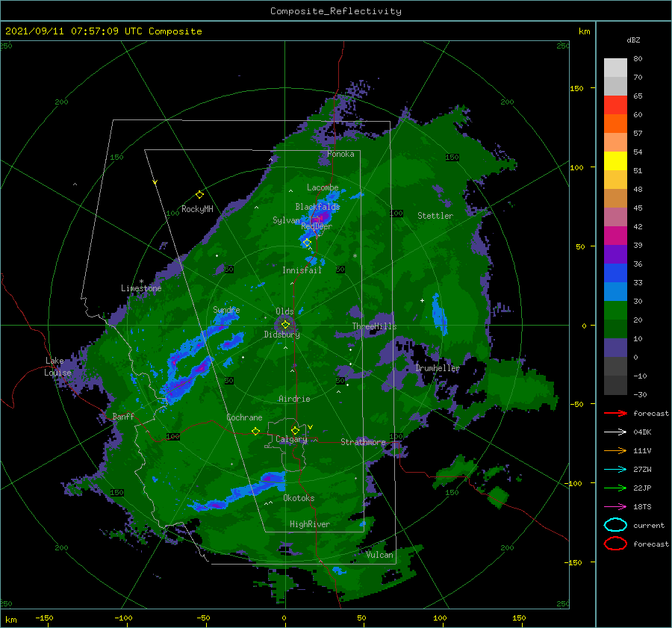672x628 pixels.
Task: Select the magenta 42-39 dBZ color swatch
Action: (x=615, y=235)
